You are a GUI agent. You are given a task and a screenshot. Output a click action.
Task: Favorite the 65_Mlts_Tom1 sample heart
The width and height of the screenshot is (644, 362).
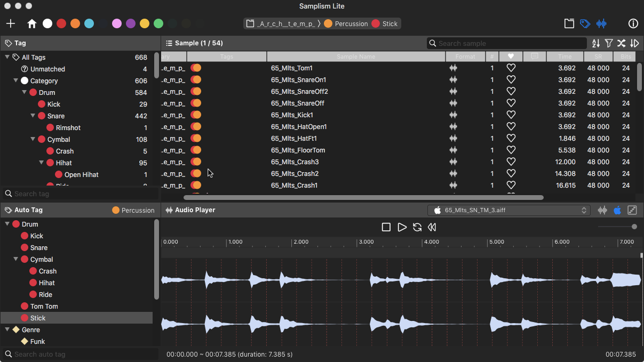[x=511, y=68]
